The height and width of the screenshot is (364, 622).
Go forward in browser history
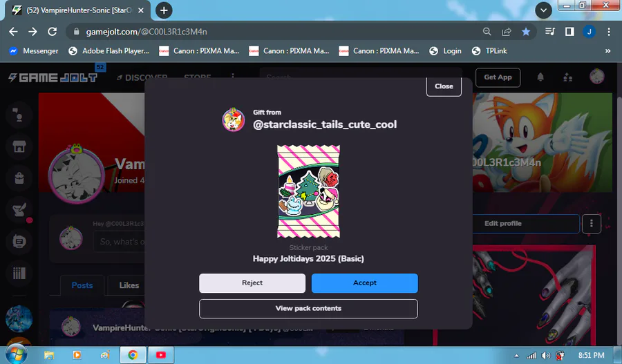click(32, 32)
